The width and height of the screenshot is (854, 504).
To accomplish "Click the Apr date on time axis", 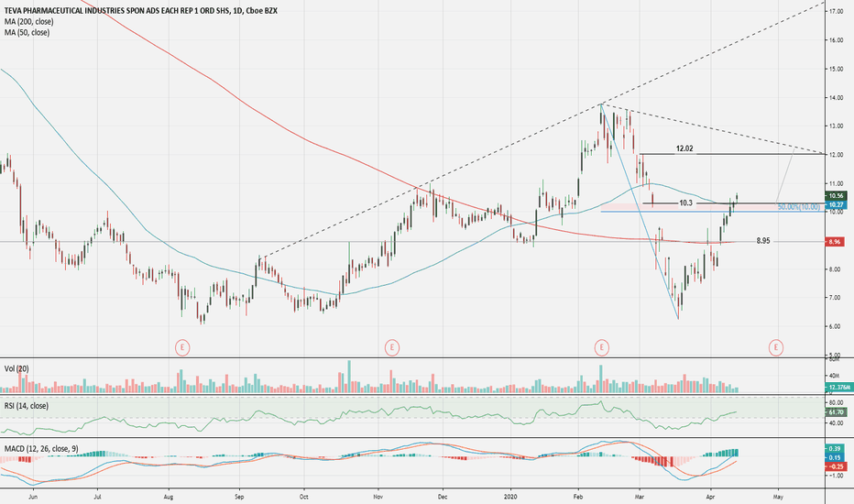I will [709, 497].
